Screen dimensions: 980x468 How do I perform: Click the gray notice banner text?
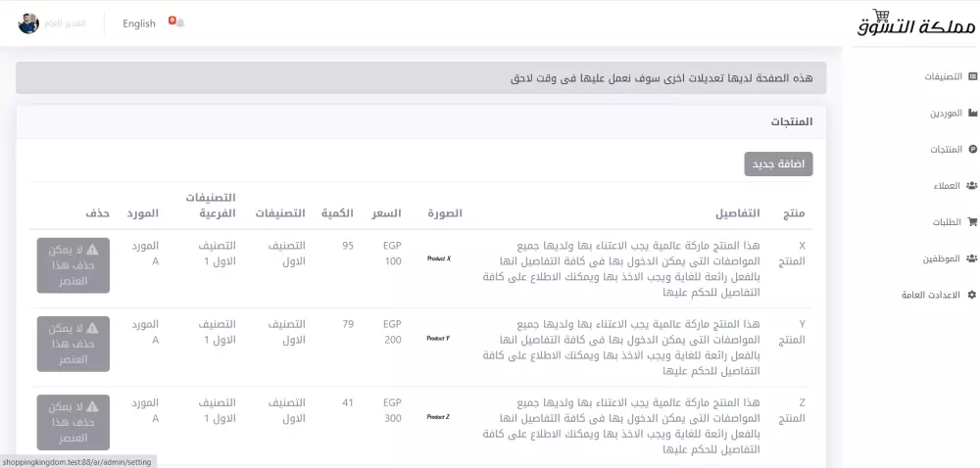pyautogui.click(x=661, y=78)
